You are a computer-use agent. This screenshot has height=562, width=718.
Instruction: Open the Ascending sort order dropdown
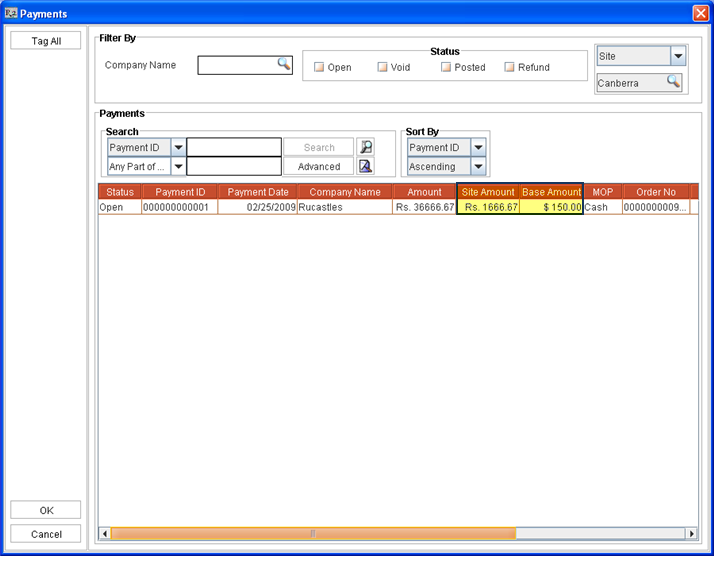point(478,166)
